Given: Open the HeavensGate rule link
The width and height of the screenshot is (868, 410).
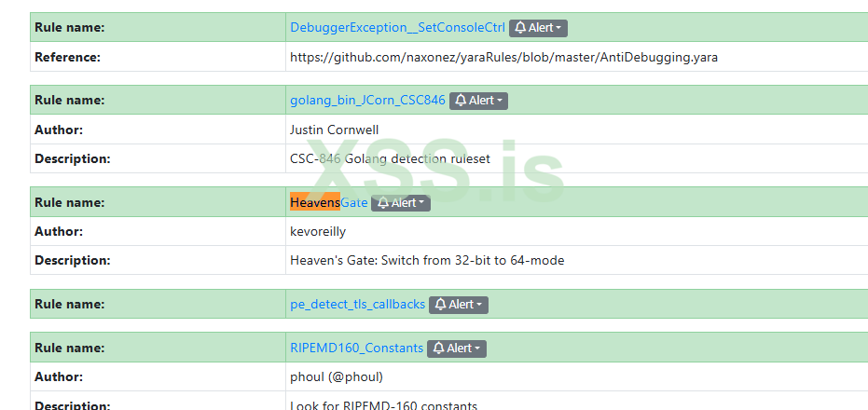Looking at the screenshot, I should pos(329,202).
